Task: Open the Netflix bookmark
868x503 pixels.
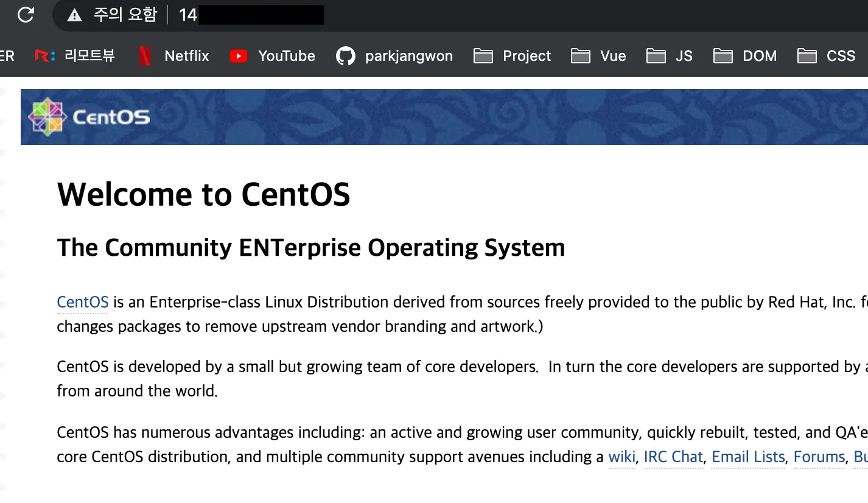Action: coord(173,56)
